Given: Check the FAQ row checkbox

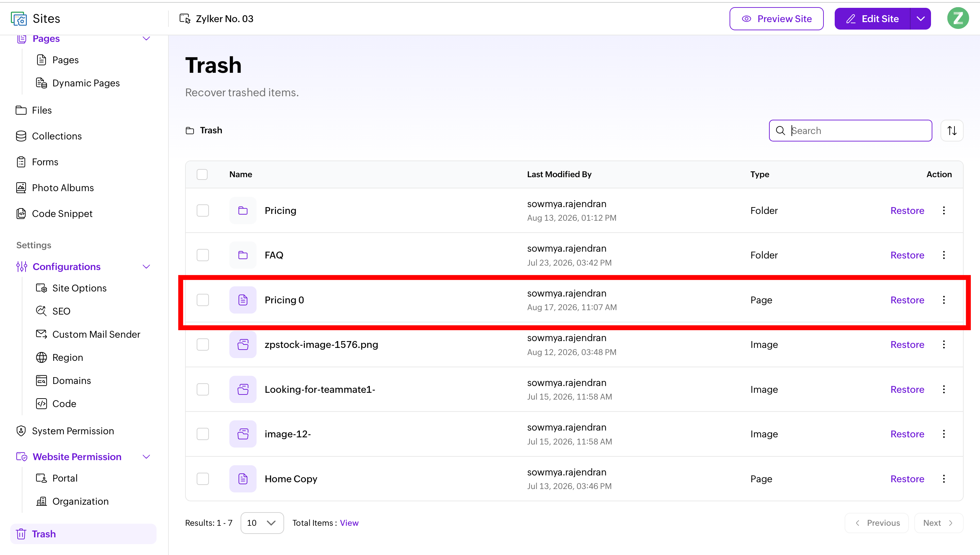Looking at the screenshot, I should point(203,255).
